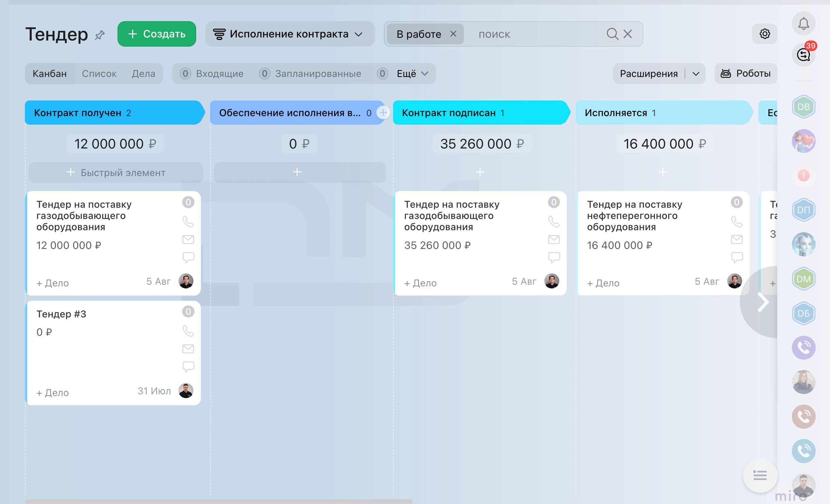Image resolution: width=830 pixels, height=504 pixels.
Task: Expand the 'Ещё' counters dropdown
Action: coord(412,74)
